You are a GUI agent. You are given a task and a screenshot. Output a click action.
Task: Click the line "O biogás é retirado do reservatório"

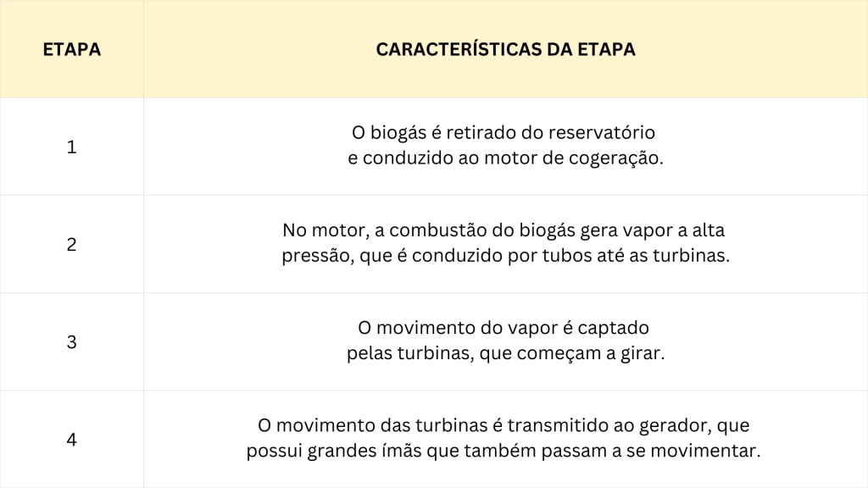(504, 134)
